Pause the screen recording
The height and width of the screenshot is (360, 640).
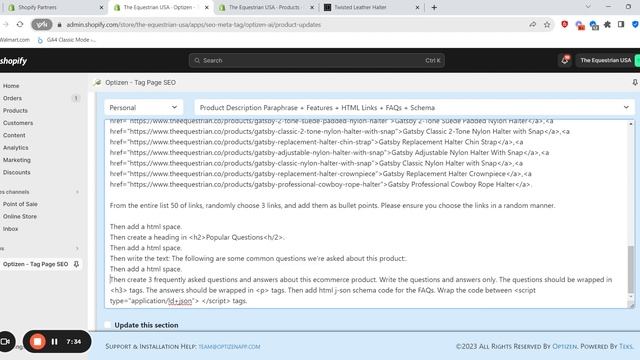click(54, 342)
